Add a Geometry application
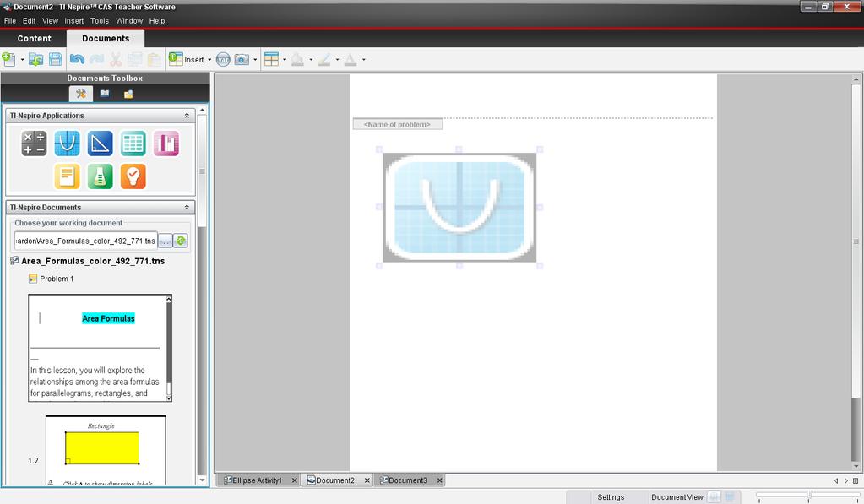The image size is (864, 504). click(101, 144)
